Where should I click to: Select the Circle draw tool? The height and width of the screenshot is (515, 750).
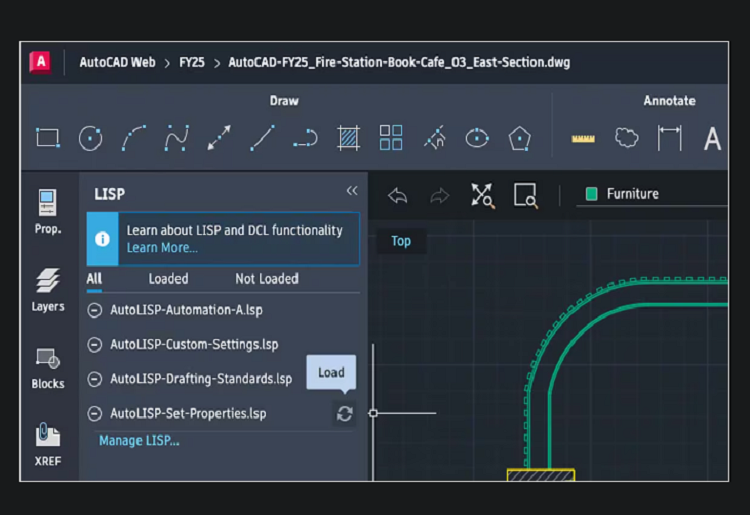click(90, 139)
